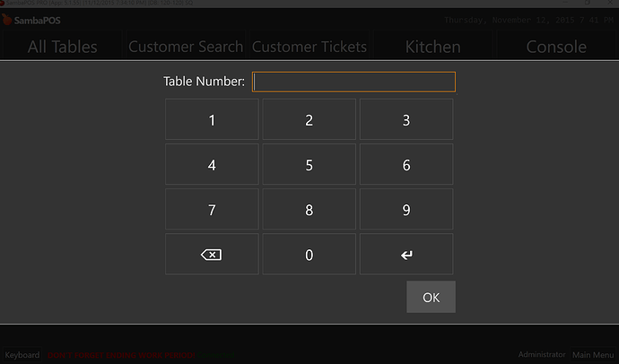Open the Main Menu
This screenshot has height=364, width=619.
point(593,355)
